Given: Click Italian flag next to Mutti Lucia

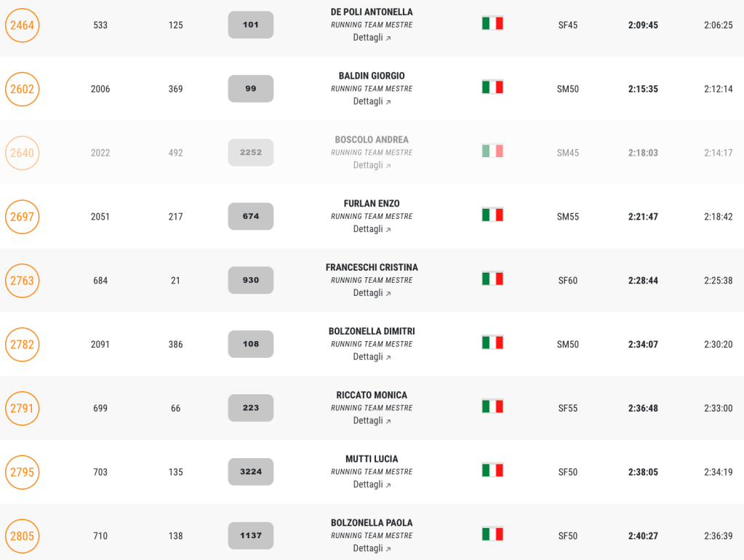Looking at the screenshot, I should click(x=492, y=471).
